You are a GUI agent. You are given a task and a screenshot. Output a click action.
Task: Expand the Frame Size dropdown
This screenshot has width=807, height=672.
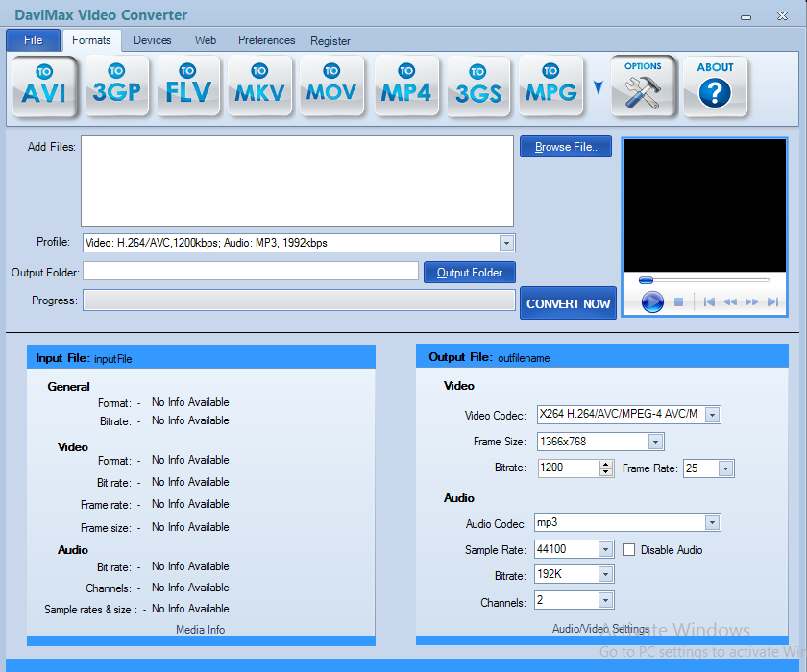[655, 442]
